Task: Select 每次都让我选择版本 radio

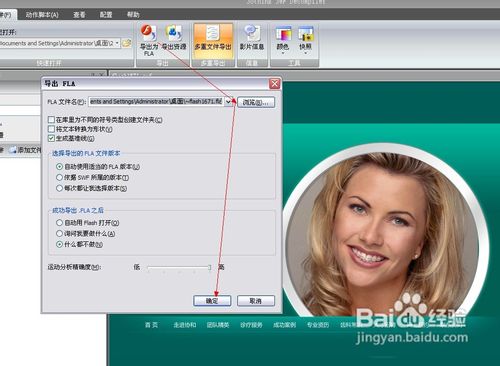Action: tap(59, 188)
